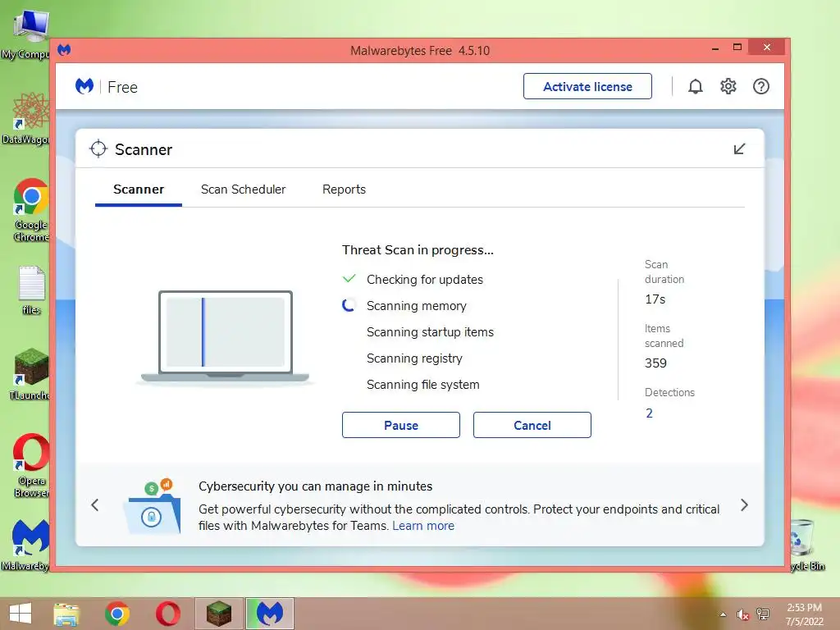This screenshot has width=840, height=630.
Task: Open Minecraft block taskbar icon
Action: (218, 614)
